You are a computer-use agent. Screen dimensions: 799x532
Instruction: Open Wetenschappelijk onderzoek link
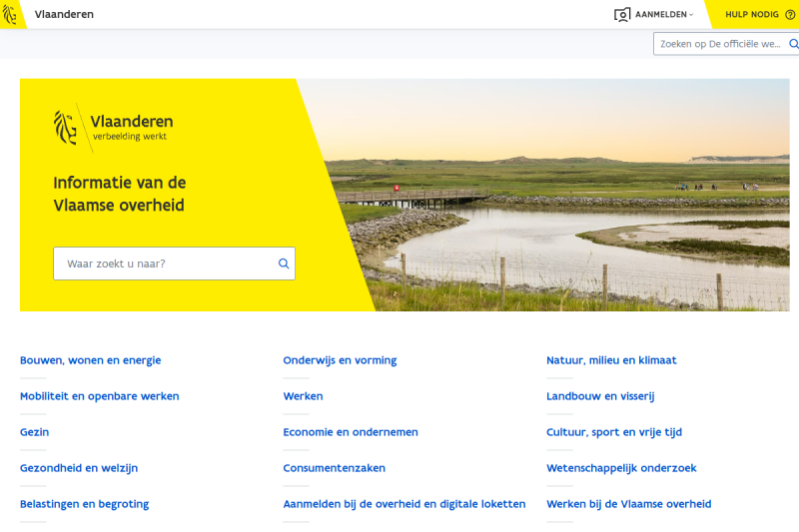pos(621,468)
